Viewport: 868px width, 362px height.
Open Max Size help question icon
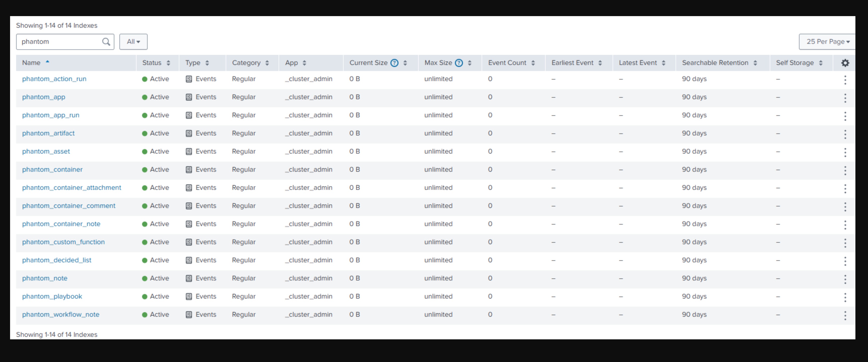pyautogui.click(x=459, y=63)
